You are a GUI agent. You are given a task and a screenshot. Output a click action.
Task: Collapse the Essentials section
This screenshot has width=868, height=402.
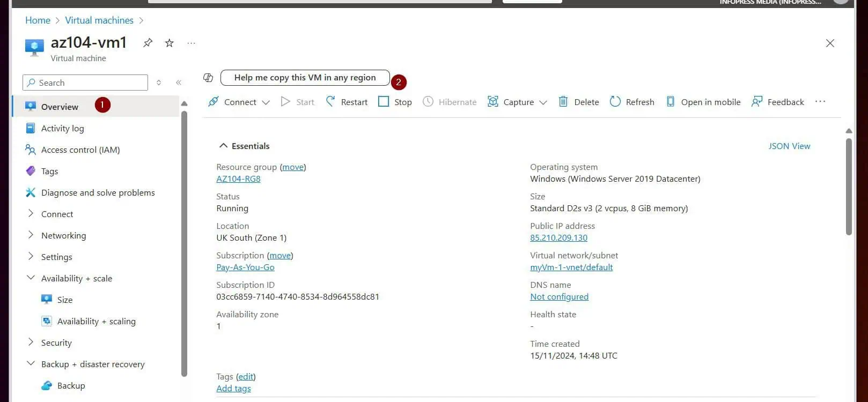244,146
